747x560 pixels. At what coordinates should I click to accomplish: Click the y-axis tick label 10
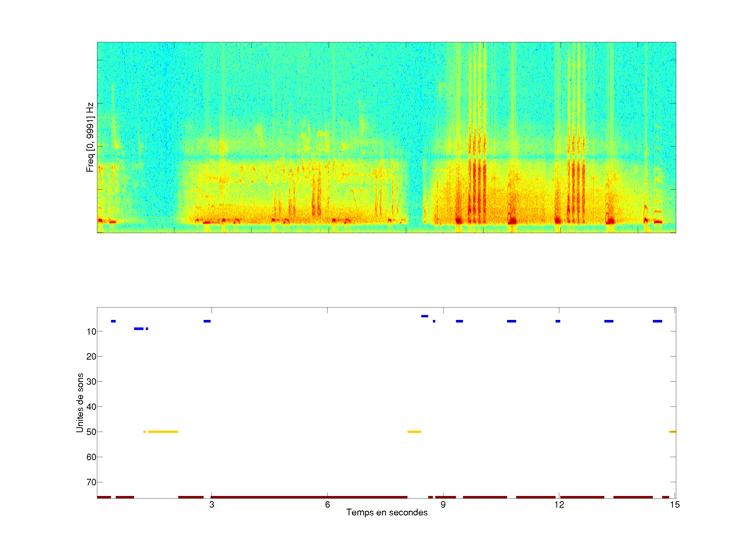coord(91,332)
